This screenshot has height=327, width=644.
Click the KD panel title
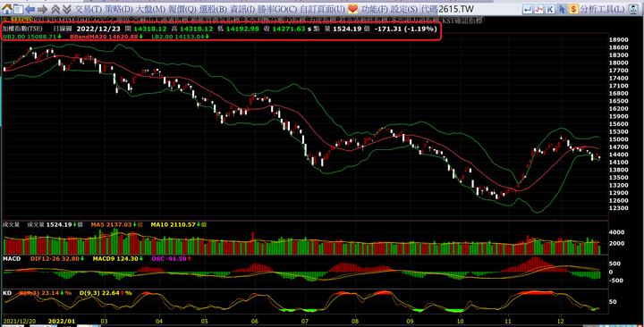[7, 293]
